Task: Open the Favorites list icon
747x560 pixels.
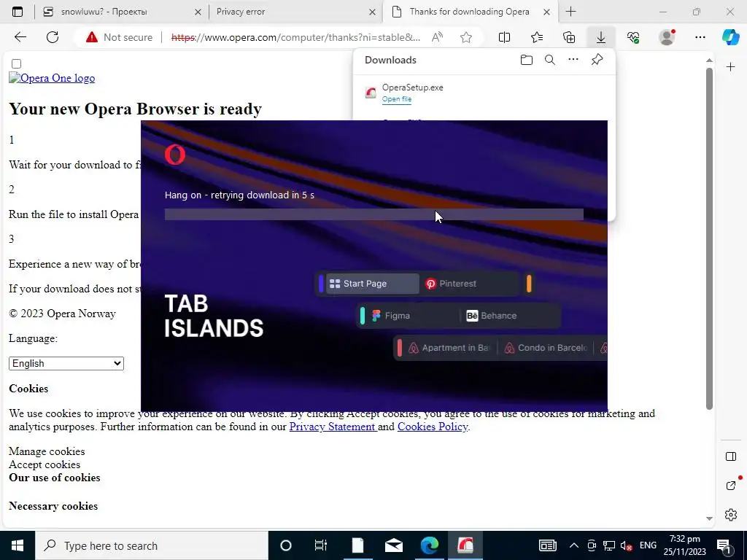Action: [x=536, y=37]
